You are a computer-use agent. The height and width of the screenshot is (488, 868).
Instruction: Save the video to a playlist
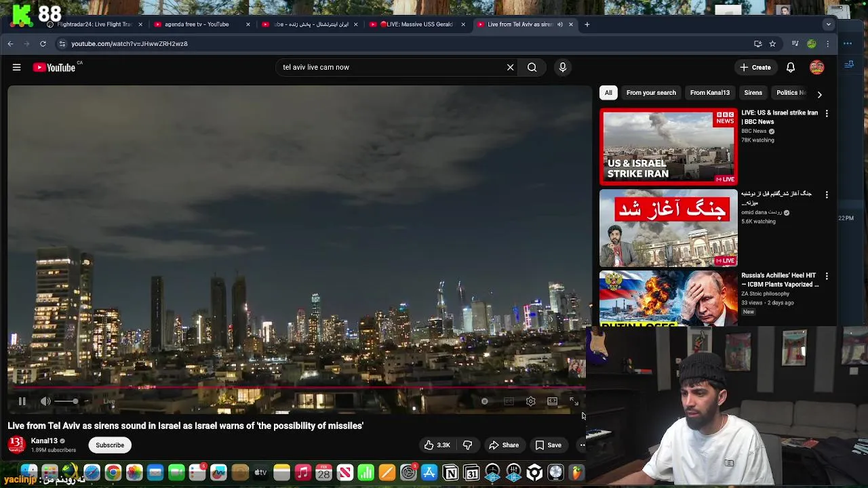click(548, 445)
